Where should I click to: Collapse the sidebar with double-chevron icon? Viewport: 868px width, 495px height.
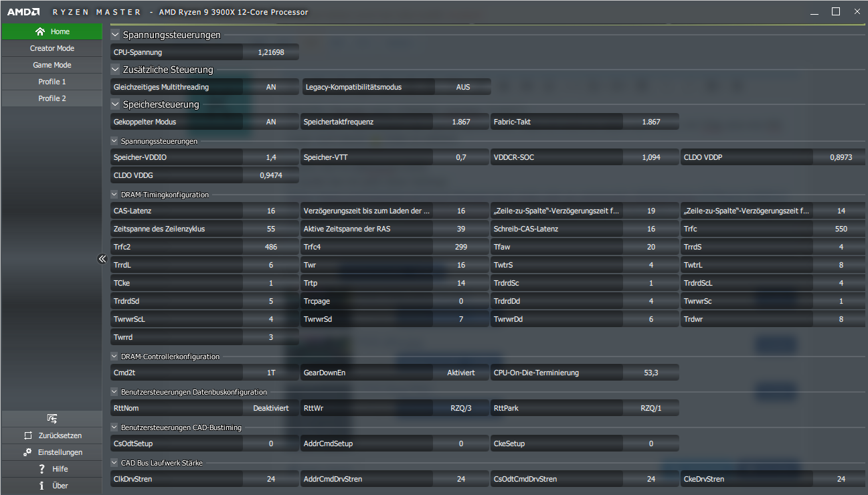102,259
